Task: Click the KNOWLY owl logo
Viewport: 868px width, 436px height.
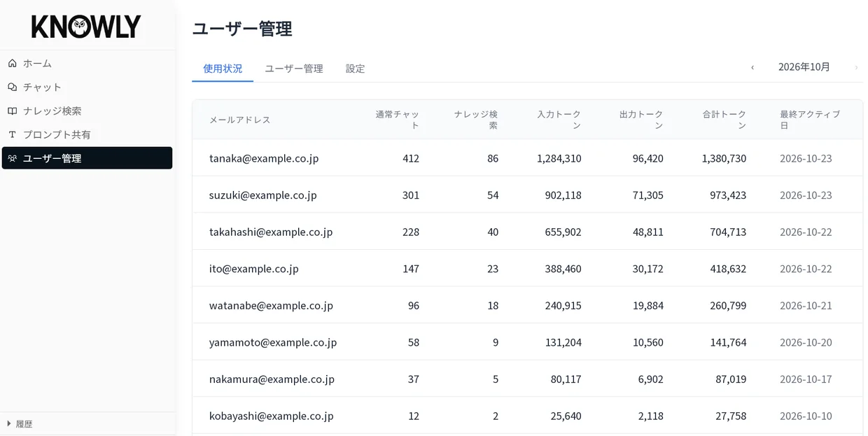Action: [86, 27]
